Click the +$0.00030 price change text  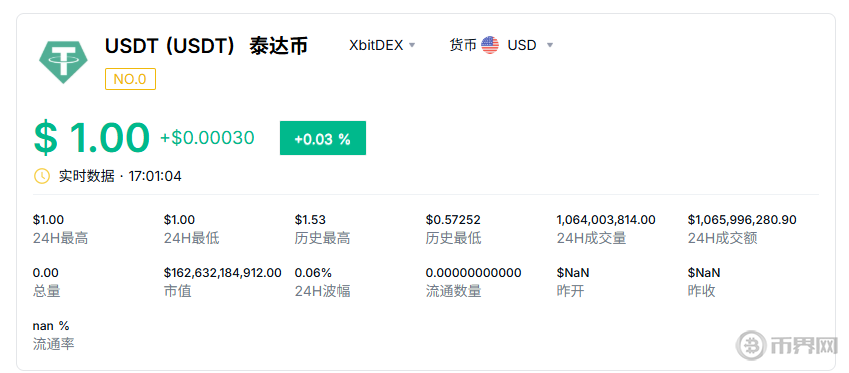point(207,138)
